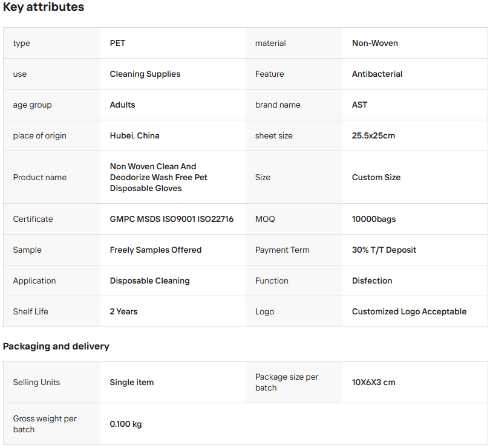Click the GMPC MSDS ISO9001 certificate value
The image size is (490, 448).
(x=171, y=219)
